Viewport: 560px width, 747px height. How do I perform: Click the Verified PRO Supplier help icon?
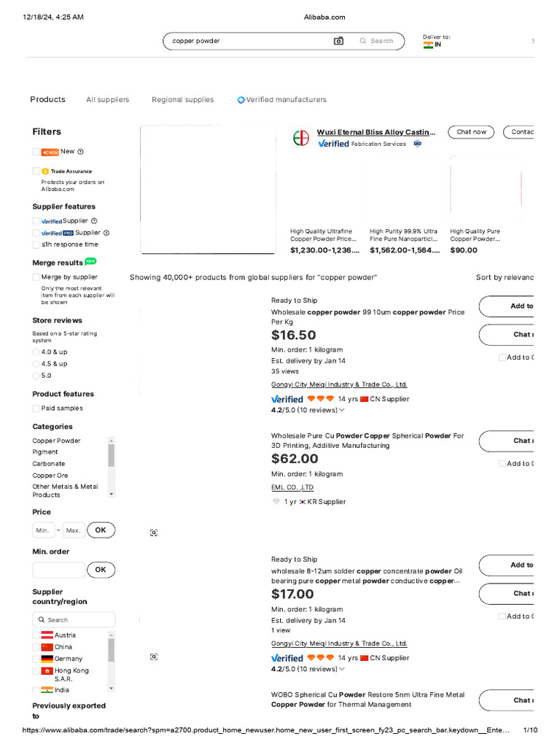tap(106, 233)
